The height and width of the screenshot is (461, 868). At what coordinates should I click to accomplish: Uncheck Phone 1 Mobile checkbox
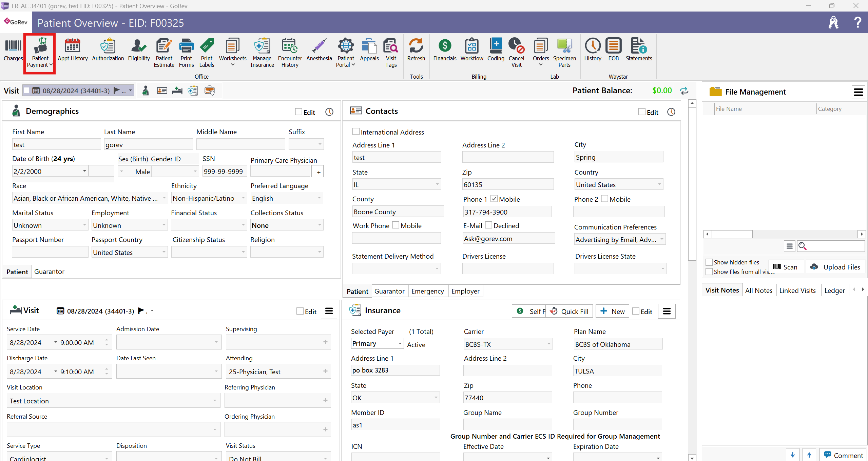pyautogui.click(x=494, y=199)
